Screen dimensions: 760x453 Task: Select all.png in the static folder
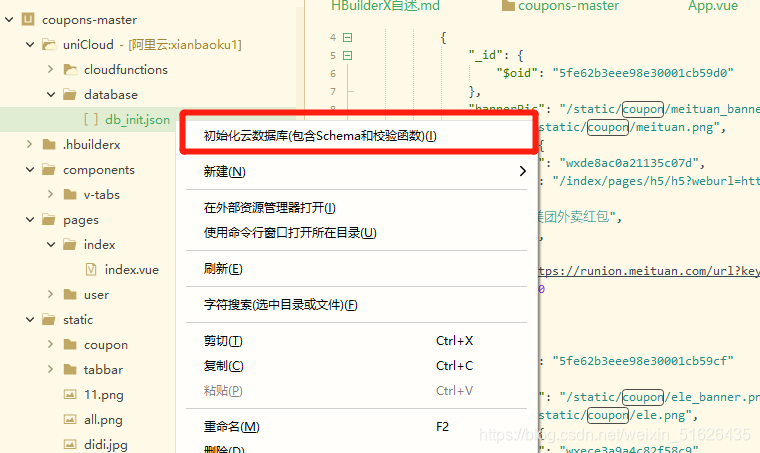(103, 420)
